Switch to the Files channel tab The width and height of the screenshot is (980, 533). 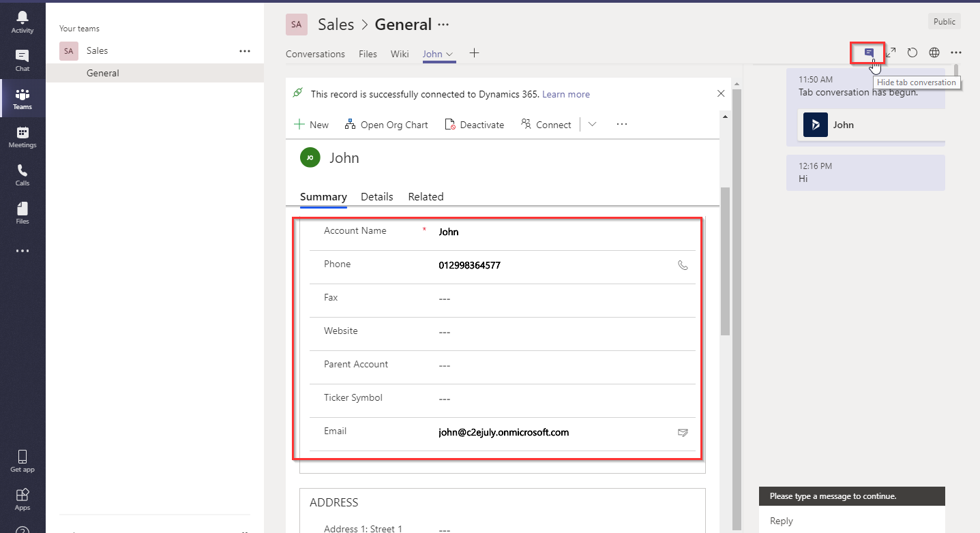click(368, 54)
